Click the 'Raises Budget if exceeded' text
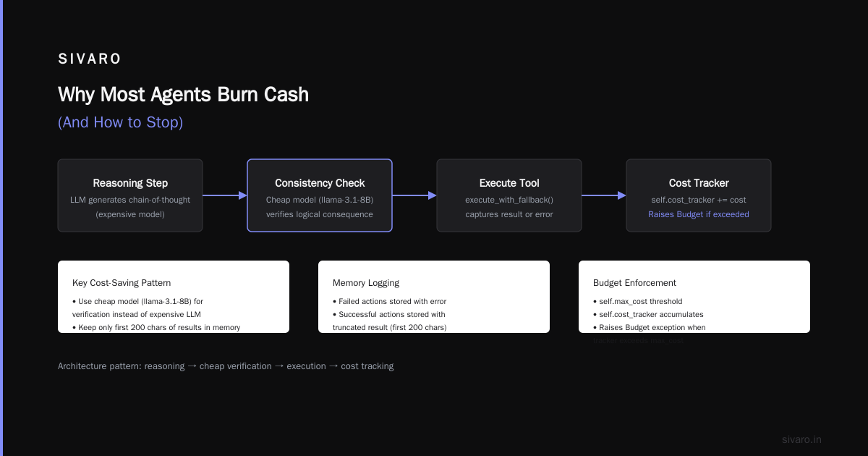This screenshot has width=868, height=456. pos(699,214)
